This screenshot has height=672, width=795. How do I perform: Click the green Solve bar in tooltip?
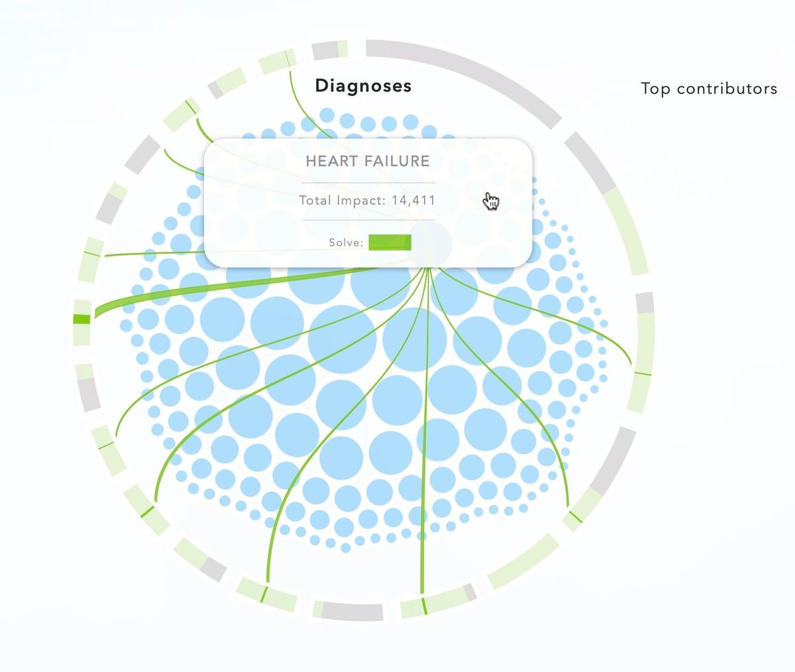[390, 243]
